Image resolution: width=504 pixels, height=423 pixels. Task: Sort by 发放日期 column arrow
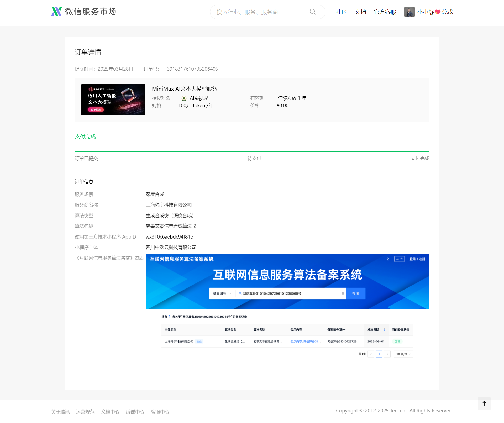pos(384,329)
